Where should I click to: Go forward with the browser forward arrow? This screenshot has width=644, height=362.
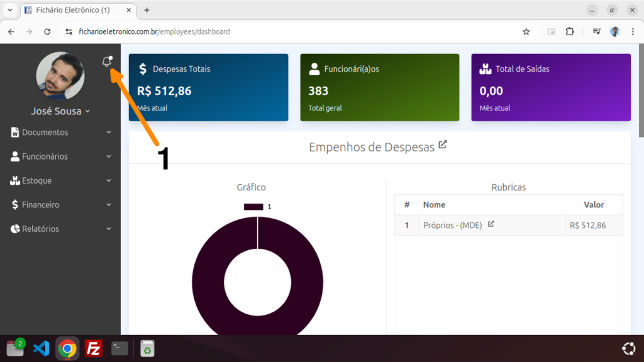pos(29,31)
